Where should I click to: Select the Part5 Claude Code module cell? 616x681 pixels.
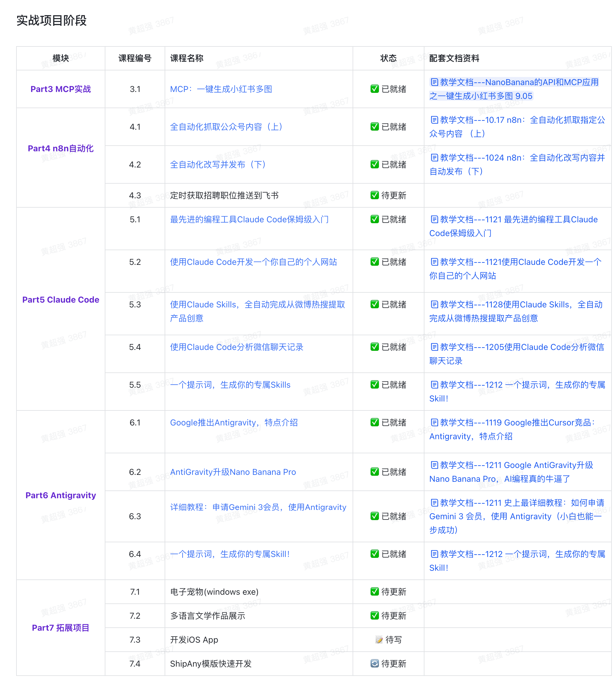60,300
